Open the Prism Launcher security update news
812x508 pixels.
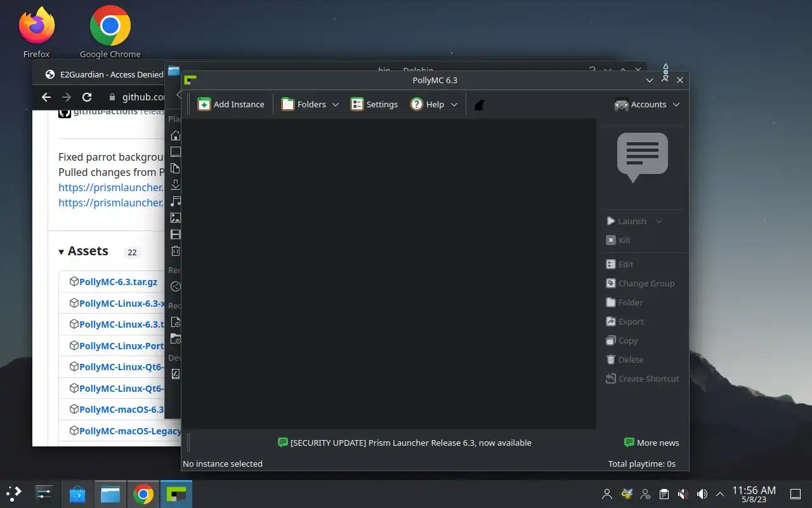(x=405, y=443)
